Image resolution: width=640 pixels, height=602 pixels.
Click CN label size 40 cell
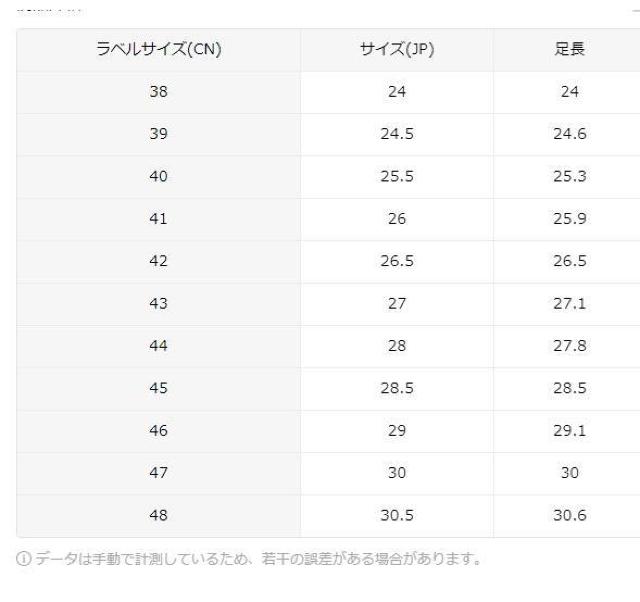click(x=158, y=176)
